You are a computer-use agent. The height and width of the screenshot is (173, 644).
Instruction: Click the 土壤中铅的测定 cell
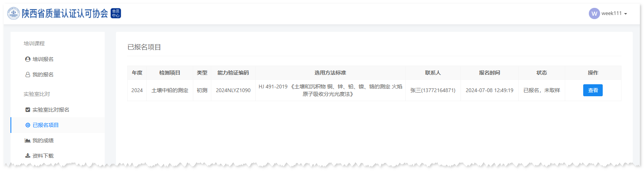click(170, 90)
